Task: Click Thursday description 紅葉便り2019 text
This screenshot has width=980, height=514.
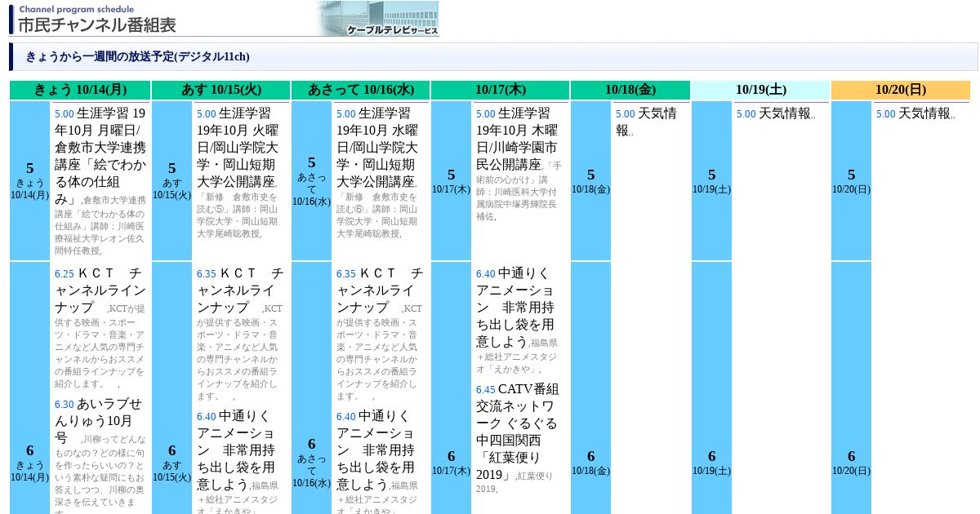Action: [x=514, y=482]
